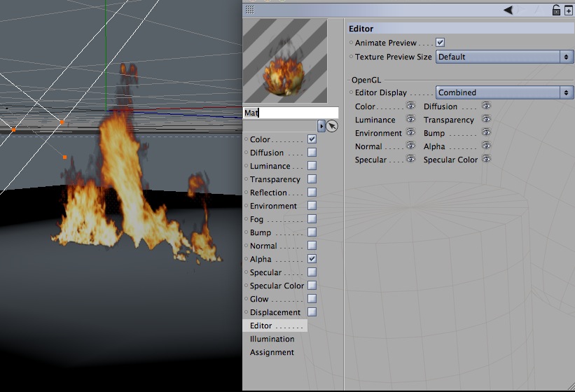The width and height of the screenshot is (575, 392).
Task: Toggle the OpenGL Specular Color eye icon
Action: tap(486, 159)
